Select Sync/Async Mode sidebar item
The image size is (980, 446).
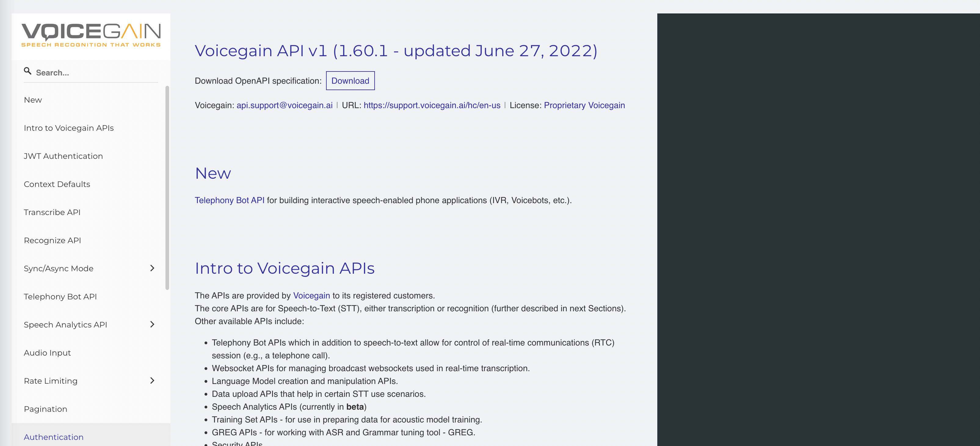tap(91, 269)
